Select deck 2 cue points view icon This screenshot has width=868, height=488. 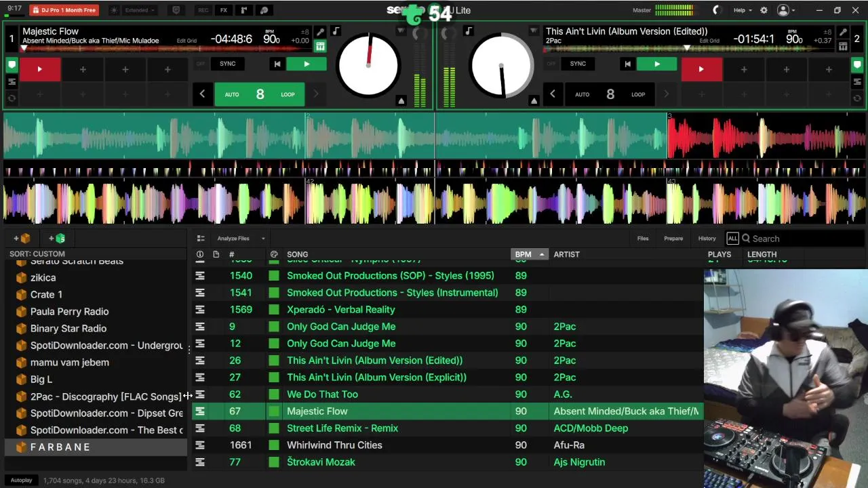(857, 65)
